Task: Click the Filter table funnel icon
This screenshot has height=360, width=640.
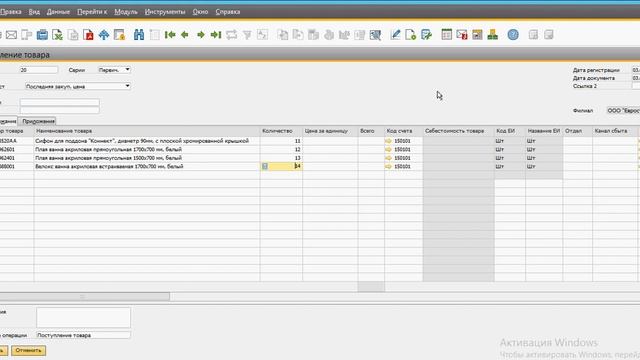Action: tap(247, 35)
